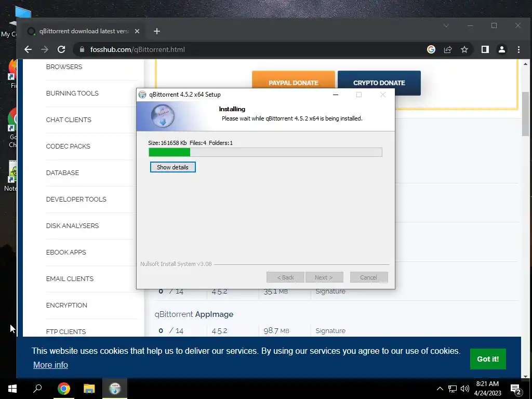532x399 pixels.
Task: Go back using Chrome's back arrow
Action: point(28,49)
